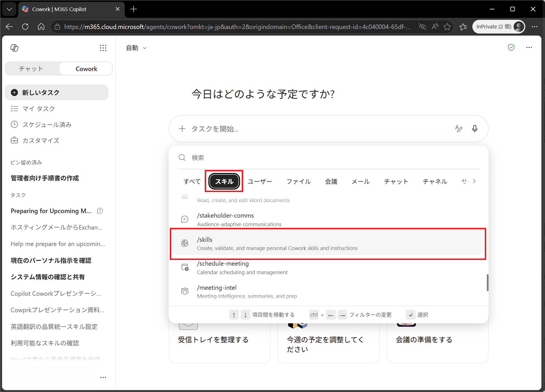The image size is (545, 392).
Task: Click the browser back arrow
Action: click(x=9, y=26)
